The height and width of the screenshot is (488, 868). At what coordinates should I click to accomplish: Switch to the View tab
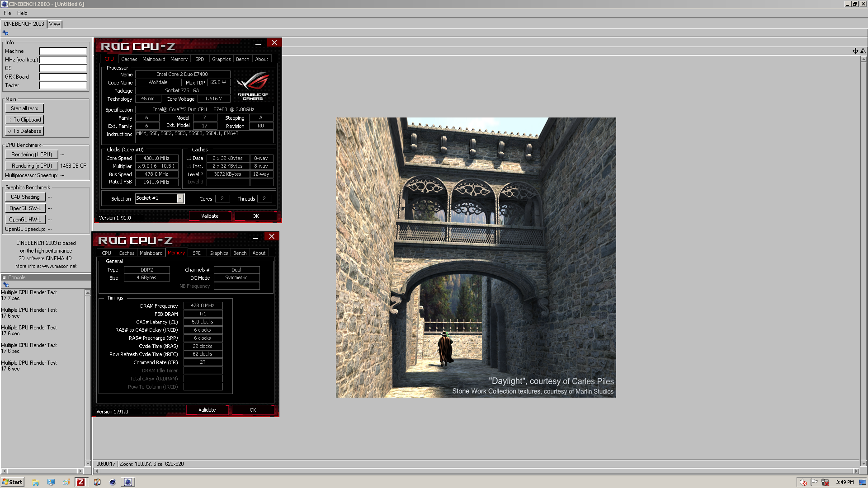[55, 24]
